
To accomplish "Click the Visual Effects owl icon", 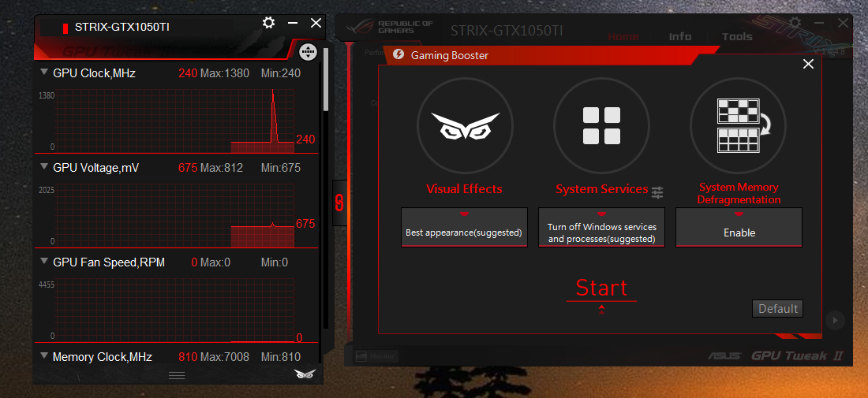I will pos(465,125).
